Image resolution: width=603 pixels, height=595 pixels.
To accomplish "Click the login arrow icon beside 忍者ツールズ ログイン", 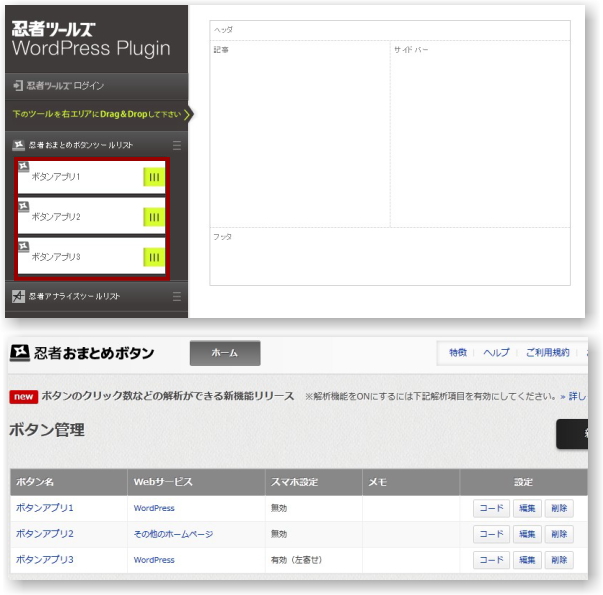I will [x=18, y=86].
